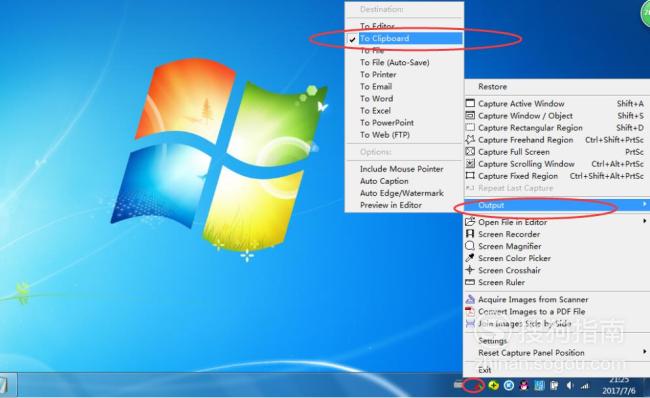Click the Capture Full Screen icon

(470, 151)
